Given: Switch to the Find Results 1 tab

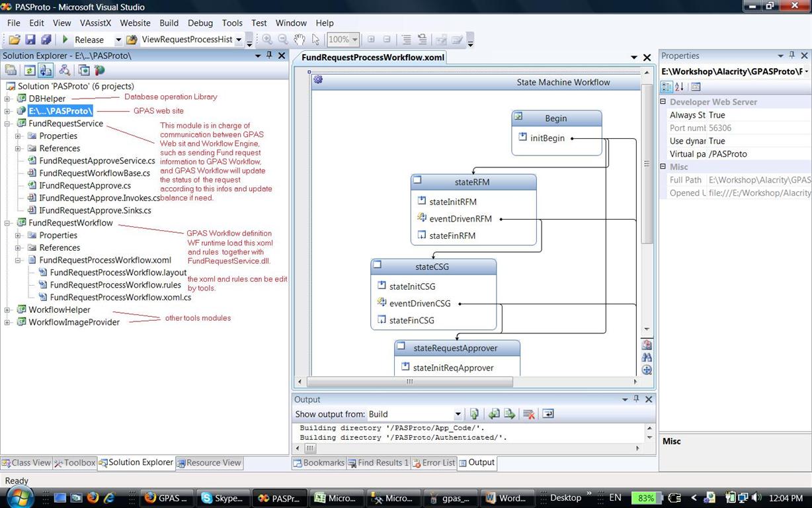Looking at the screenshot, I should [x=379, y=463].
